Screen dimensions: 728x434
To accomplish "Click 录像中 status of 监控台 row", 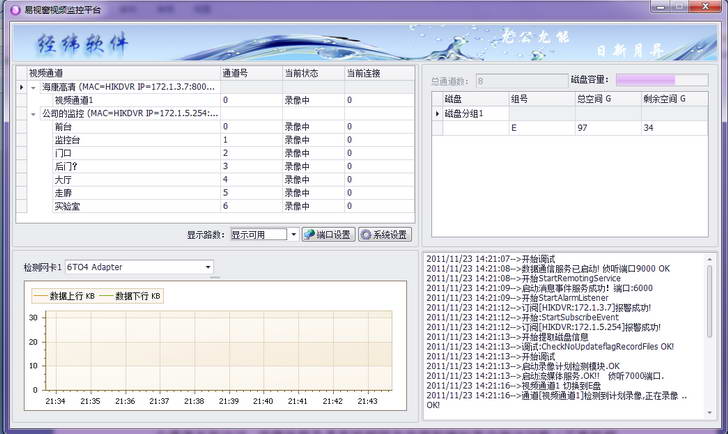I will pos(297,140).
